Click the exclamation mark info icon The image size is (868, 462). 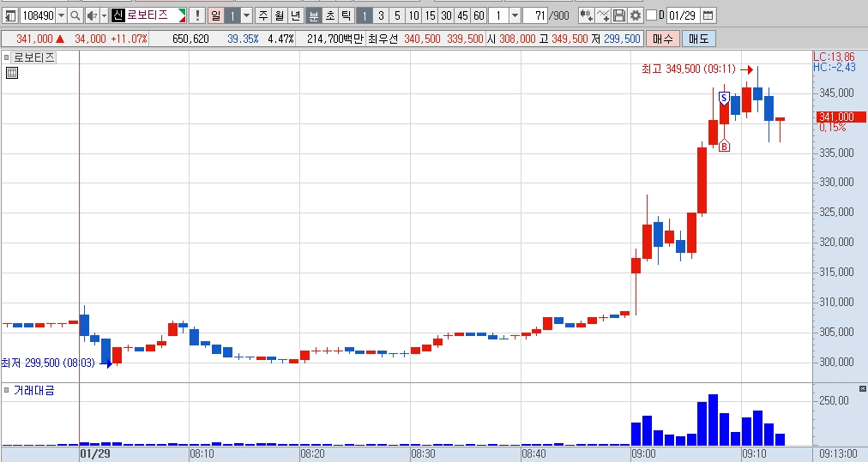197,15
